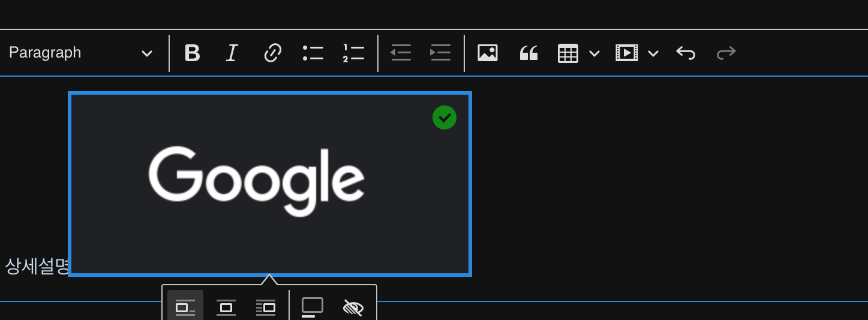Decrease the indent

click(401, 53)
